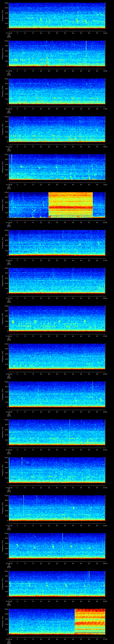Click the '28:00' end-time axis label
This screenshot has width=114, height=644.
pyautogui.click(x=105, y=525)
